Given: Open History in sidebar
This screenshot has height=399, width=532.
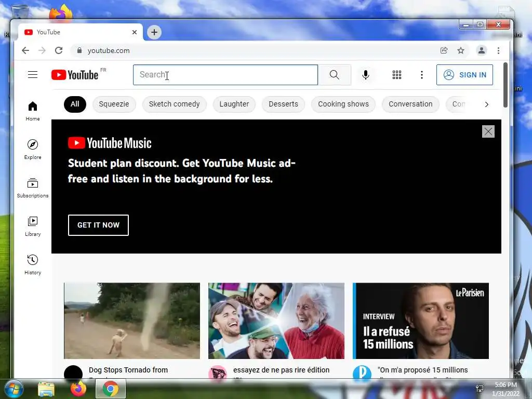Looking at the screenshot, I should click(33, 265).
